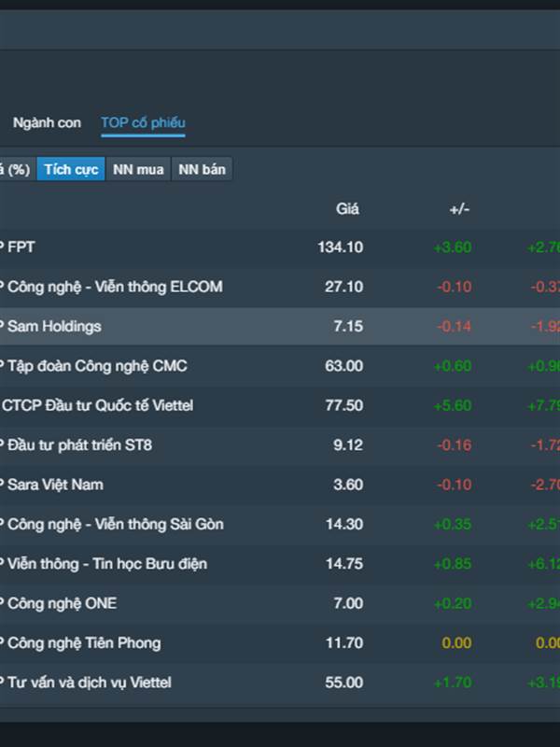Click the Sam Holdings price 7.15
The height and width of the screenshot is (747, 560).
click(x=348, y=326)
